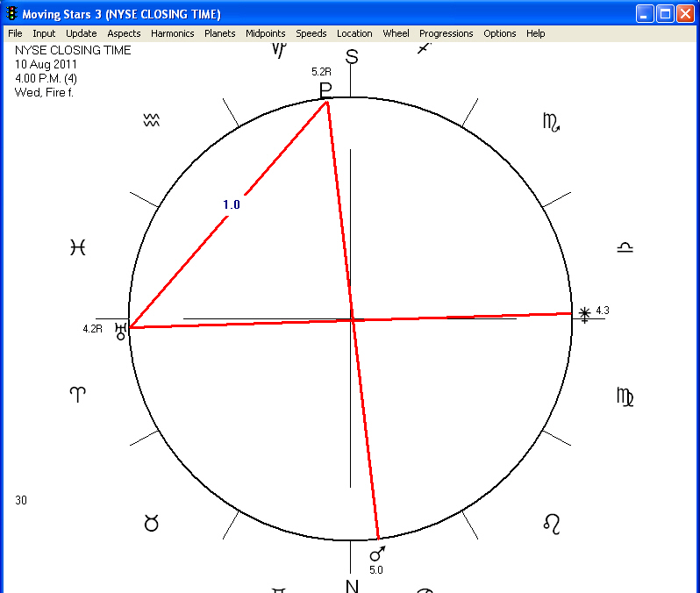Screen dimensions: 700x593
Task: Open the Location menu
Action: 354,33
